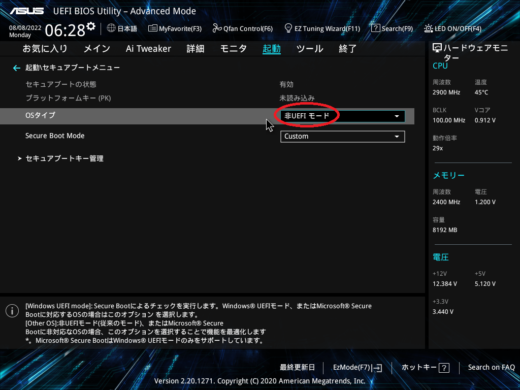Click Secure Boot Mode label
Image resolution: width=520 pixels, height=390 pixels.
pos(55,136)
